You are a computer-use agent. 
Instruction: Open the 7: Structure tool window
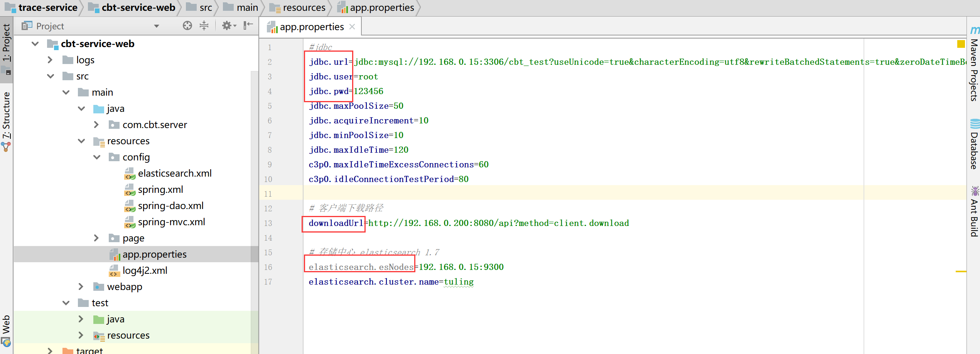[7, 121]
